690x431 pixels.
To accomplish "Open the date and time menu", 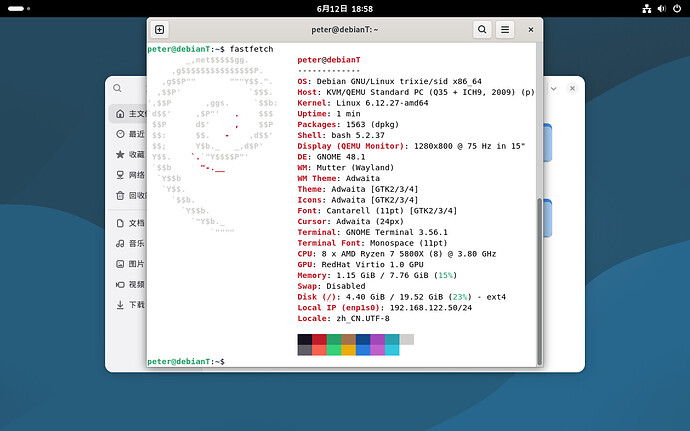I will [x=345, y=9].
